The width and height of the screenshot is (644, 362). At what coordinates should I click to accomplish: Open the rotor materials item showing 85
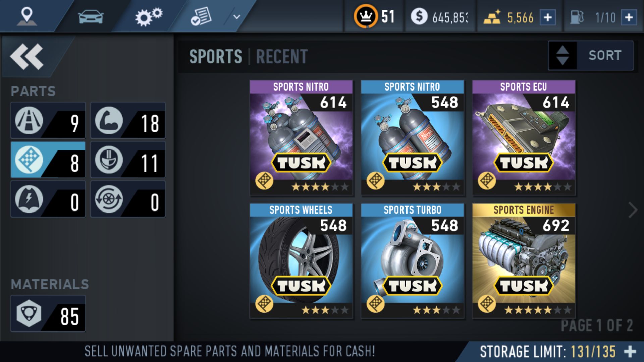48,314
